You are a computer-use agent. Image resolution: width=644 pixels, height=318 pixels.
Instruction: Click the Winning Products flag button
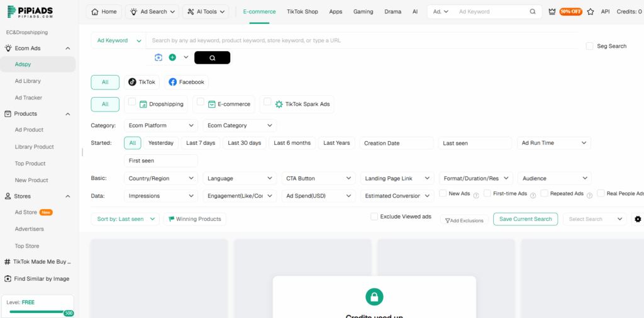point(195,219)
